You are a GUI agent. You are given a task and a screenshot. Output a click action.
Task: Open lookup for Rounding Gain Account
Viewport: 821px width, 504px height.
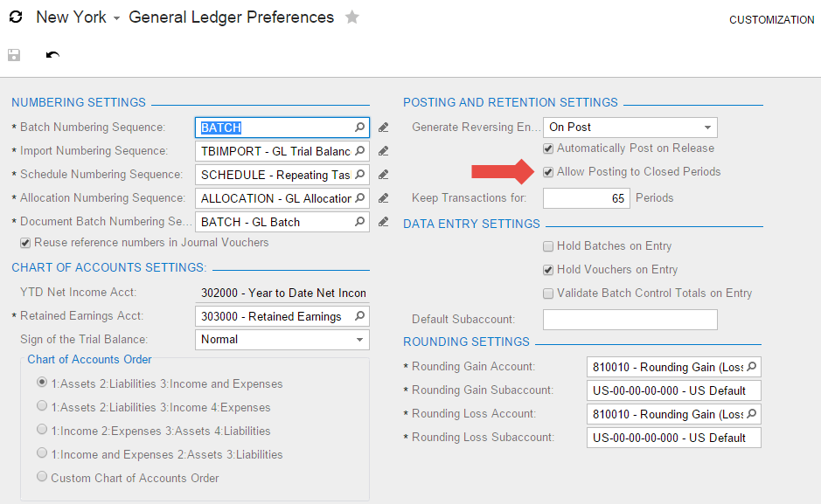click(x=751, y=367)
